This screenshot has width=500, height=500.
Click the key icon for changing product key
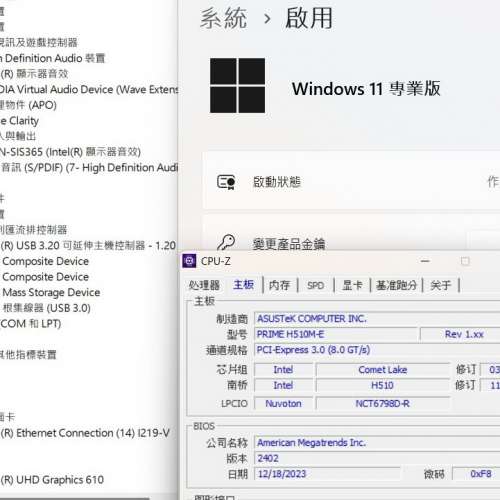pos(226,243)
